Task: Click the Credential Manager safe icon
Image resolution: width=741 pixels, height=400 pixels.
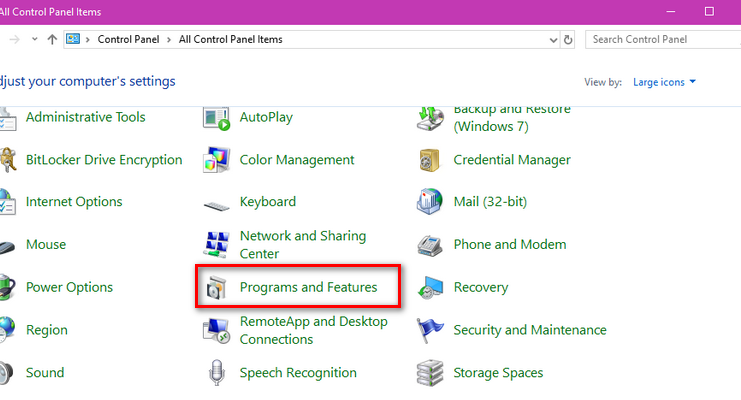Action: pos(430,160)
